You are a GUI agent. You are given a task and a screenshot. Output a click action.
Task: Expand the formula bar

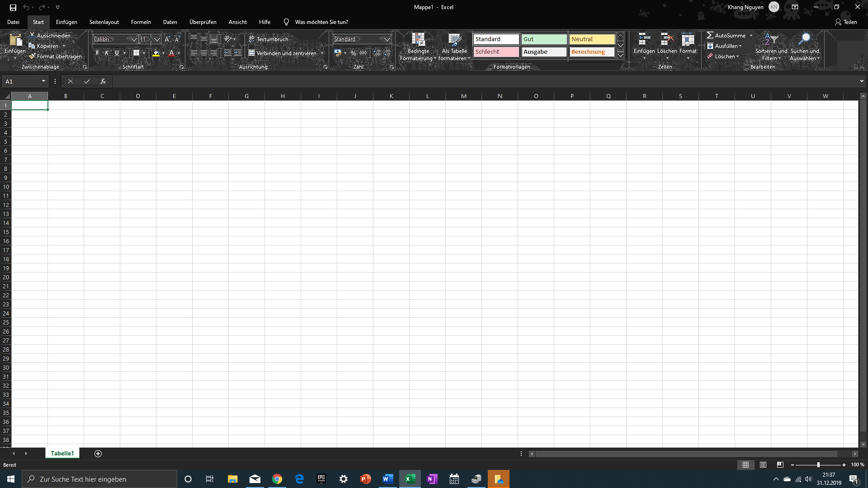(x=862, y=81)
